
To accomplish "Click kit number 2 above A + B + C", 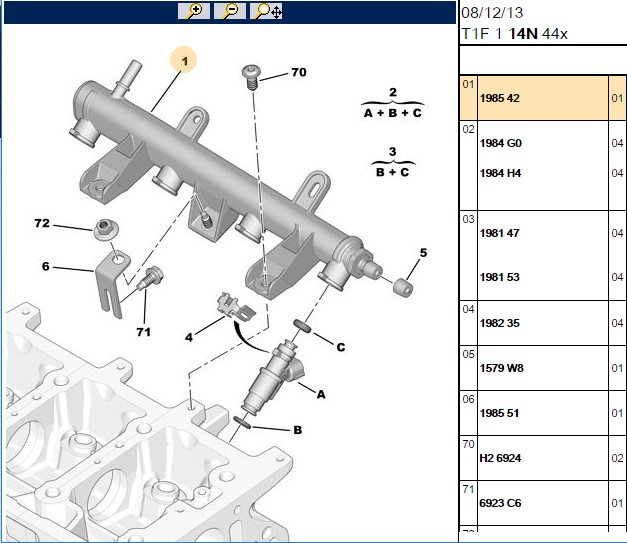I will (x=393, y=92).
